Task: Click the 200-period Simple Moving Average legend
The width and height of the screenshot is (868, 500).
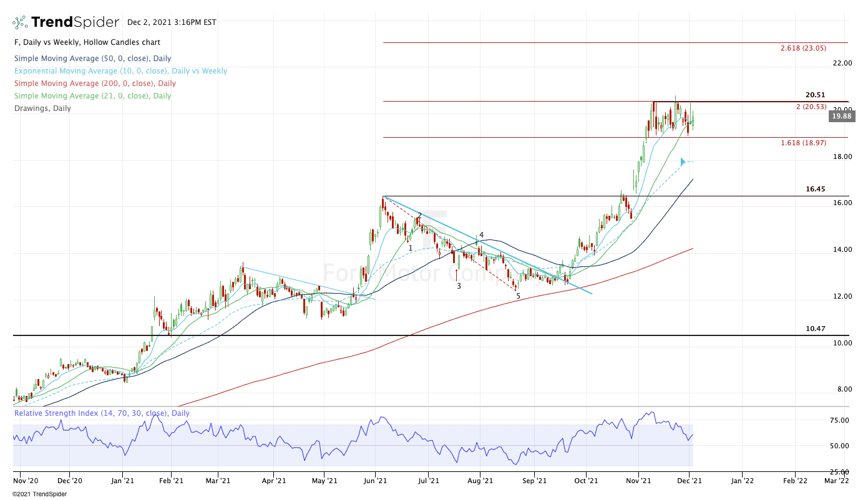Action: (x=94, y=84)
